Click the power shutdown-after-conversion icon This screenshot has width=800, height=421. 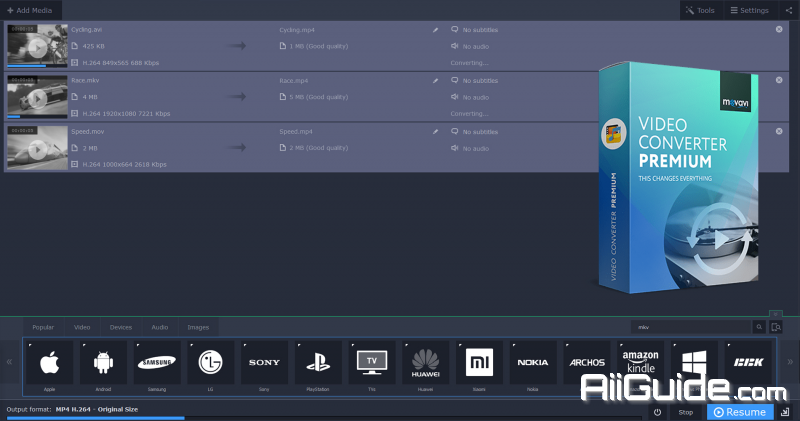(x=658, y=412)
